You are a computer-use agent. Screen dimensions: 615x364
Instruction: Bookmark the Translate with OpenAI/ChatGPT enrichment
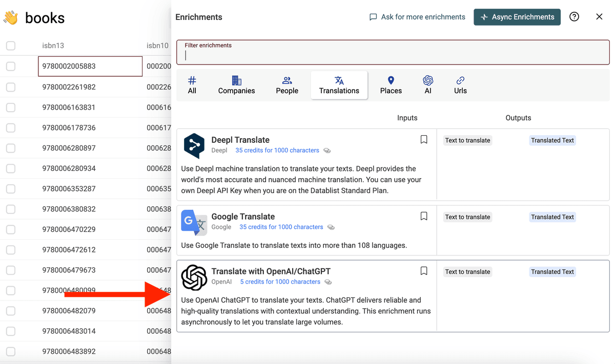tap(424, 271)
